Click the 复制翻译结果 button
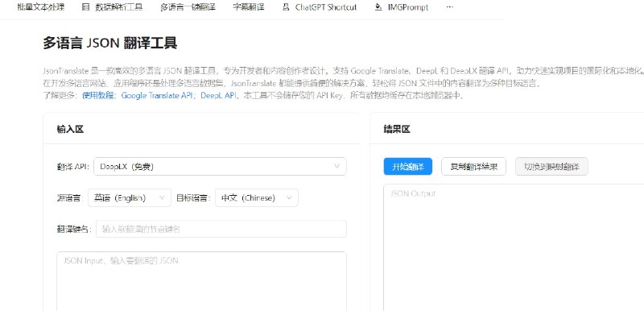Screen dimensions: 644x311 [473, 167]
